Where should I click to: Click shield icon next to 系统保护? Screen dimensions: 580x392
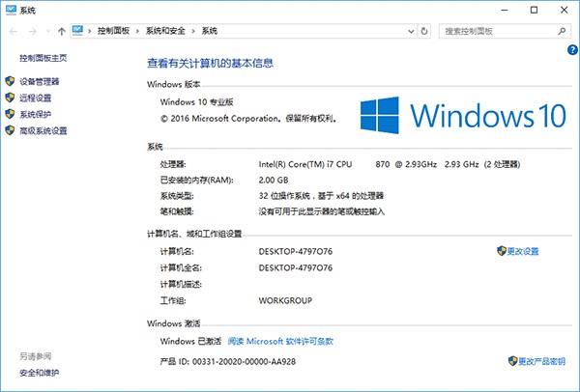coord(10,114)
